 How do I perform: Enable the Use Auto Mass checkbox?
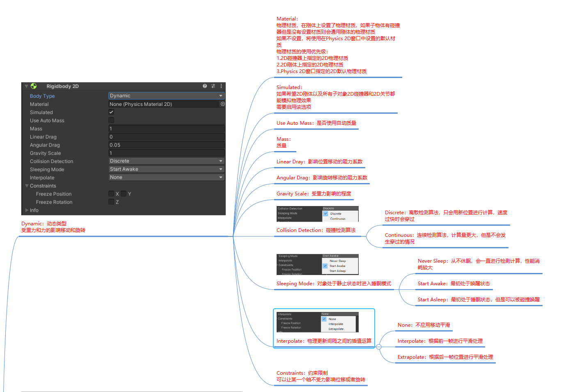point(111,120)
